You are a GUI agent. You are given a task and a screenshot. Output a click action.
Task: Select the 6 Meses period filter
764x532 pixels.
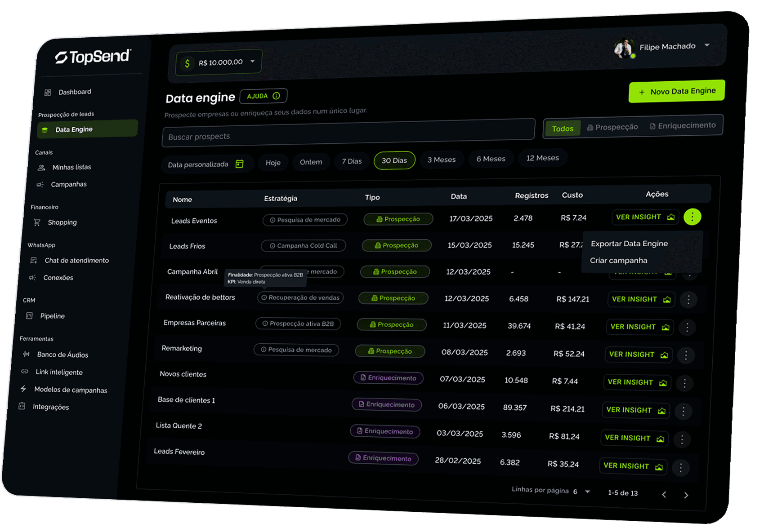pyautogui.click(x=491, y=159)
